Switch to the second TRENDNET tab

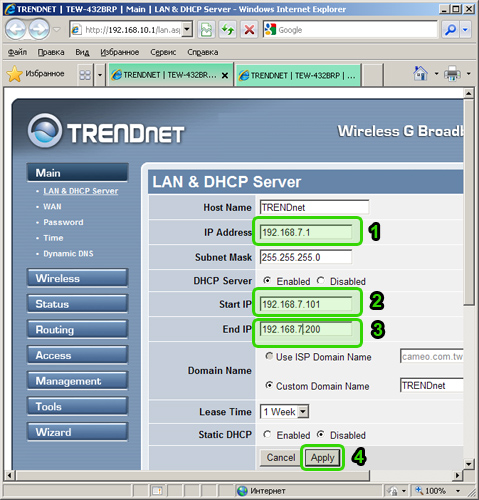(x=298, y=75)
